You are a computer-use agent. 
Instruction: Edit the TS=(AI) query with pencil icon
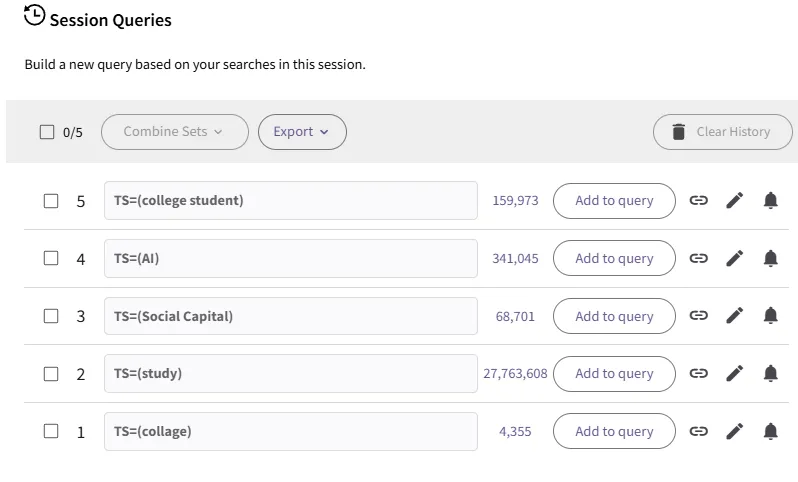[x=735, y=259]
